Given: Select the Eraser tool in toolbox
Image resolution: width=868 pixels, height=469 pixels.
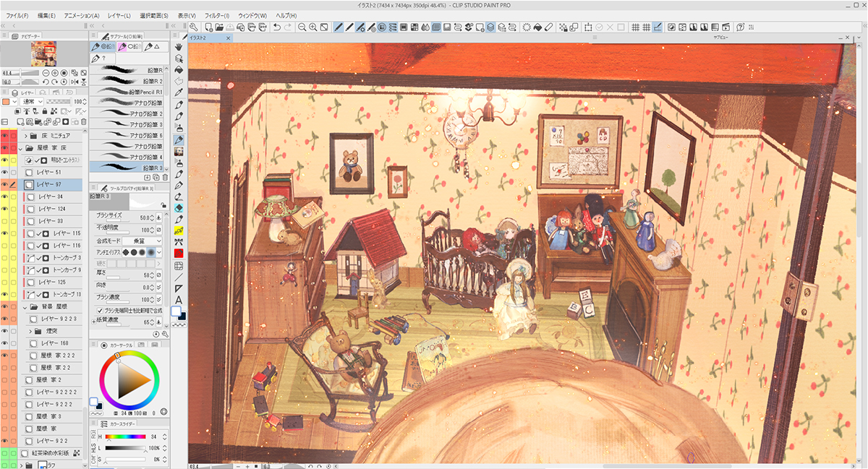Looking at the screenshot, I should click(179, 207).
